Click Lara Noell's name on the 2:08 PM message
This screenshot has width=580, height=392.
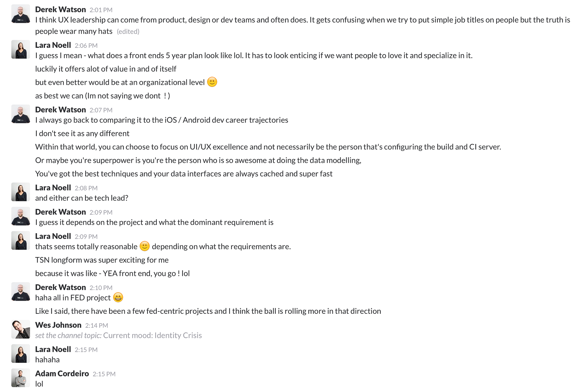click(53, 188)
